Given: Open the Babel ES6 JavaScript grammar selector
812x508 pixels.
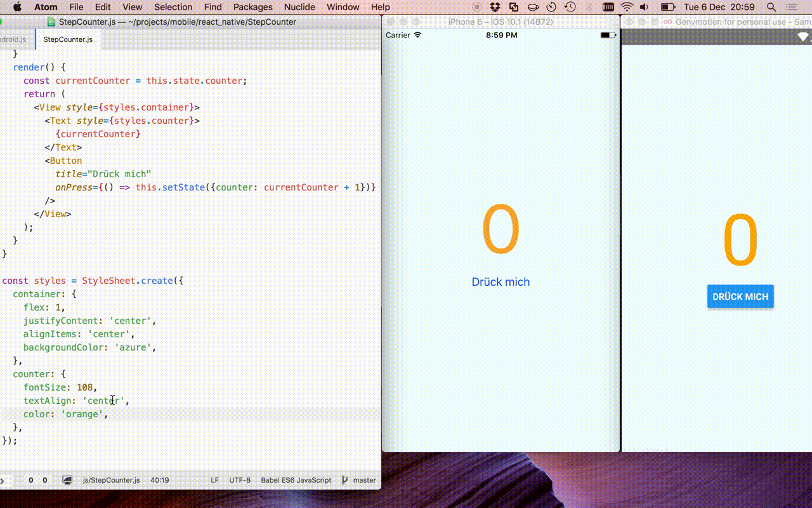Looking at the screenshot, I should [296, 480].
